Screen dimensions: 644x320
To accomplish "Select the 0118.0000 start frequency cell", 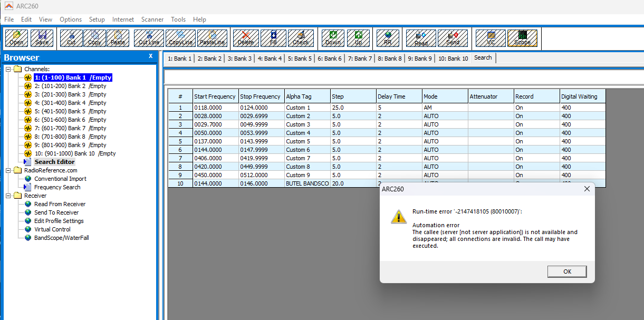I will 215,108.
